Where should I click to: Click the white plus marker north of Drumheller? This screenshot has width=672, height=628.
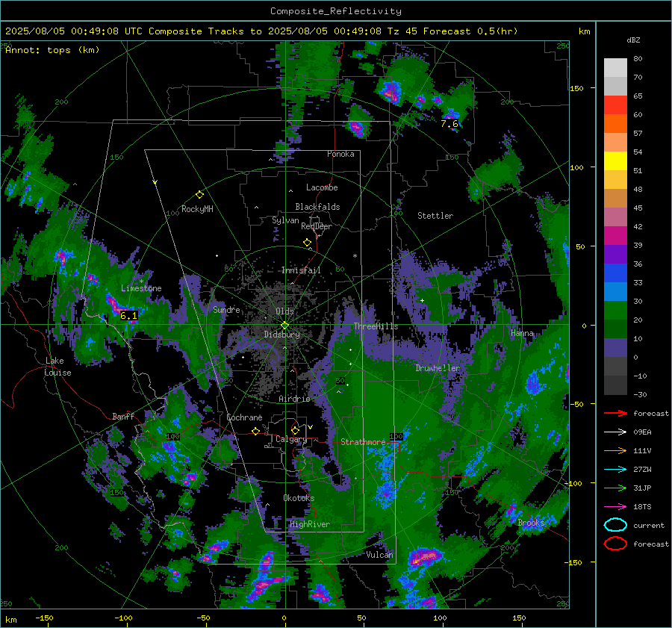click(x=422, y=300)
